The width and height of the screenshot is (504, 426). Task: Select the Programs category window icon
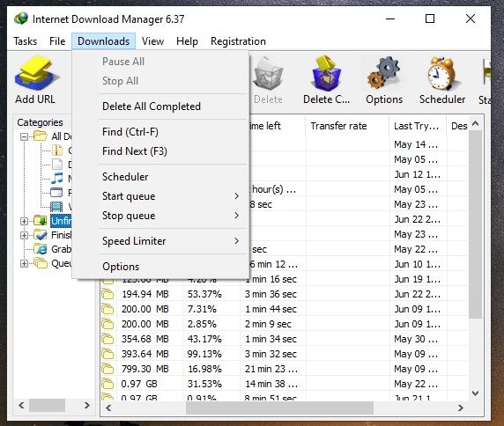(x=56, y=192)
